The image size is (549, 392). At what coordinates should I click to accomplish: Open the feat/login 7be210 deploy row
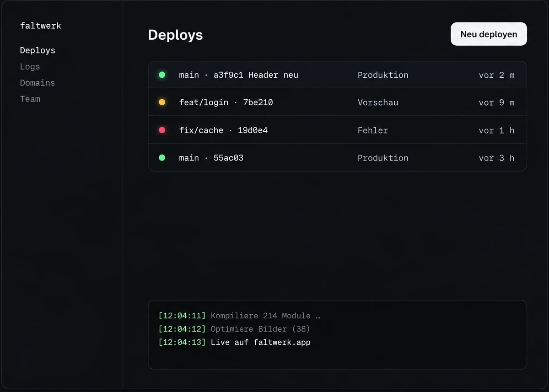[337, 102]
